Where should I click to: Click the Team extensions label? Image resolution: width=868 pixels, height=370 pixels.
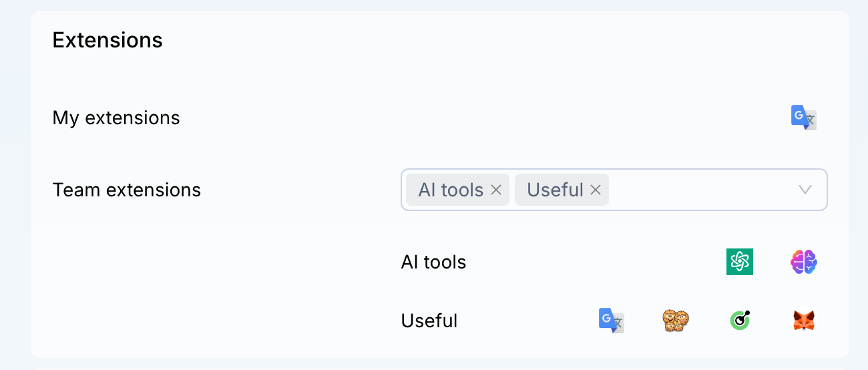click(x=127, y=190)
